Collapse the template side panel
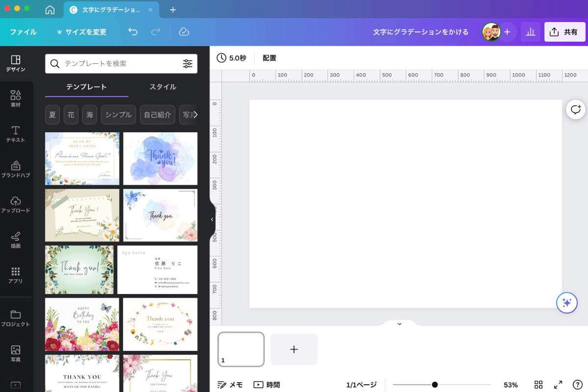Image resolution: width=588 pixels, height=392 pixels. point(212,220)
